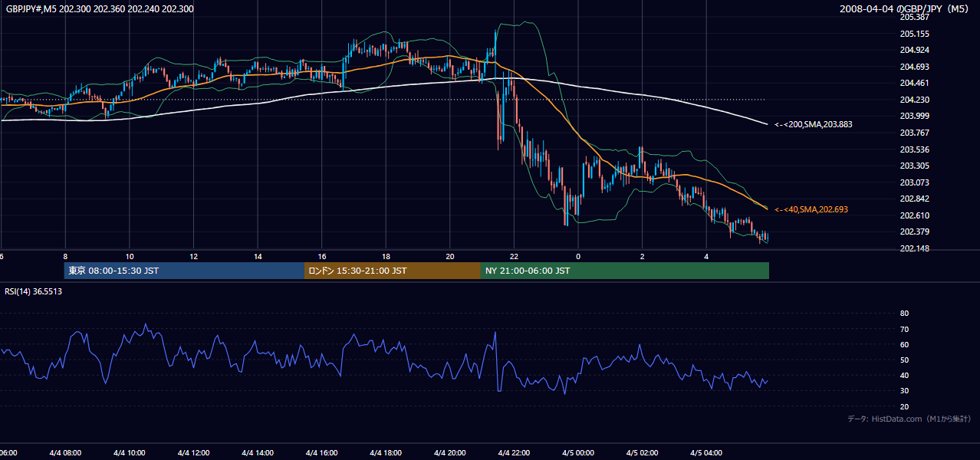Select the 40 SMA label 202.693

click(811, 209)
